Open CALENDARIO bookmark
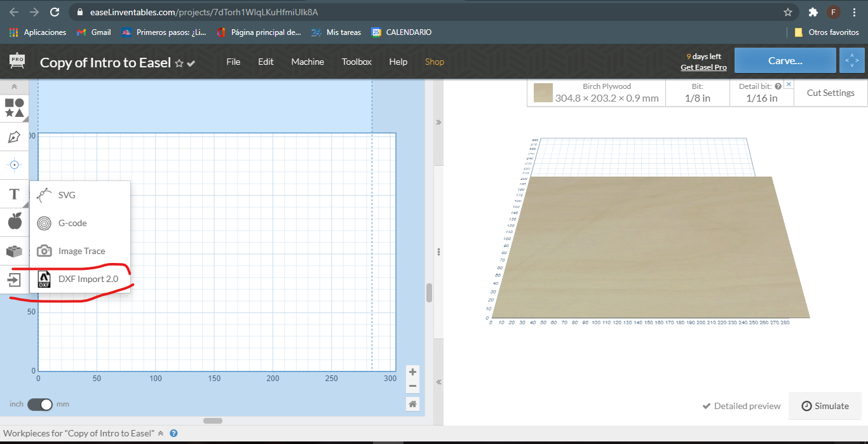Image resolution: width=868 pixels, height=444 pixels. 402,32
